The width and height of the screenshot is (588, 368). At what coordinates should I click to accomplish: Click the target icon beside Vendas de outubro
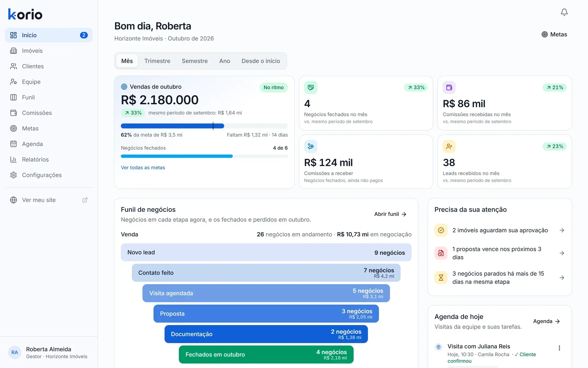(124, 87)
